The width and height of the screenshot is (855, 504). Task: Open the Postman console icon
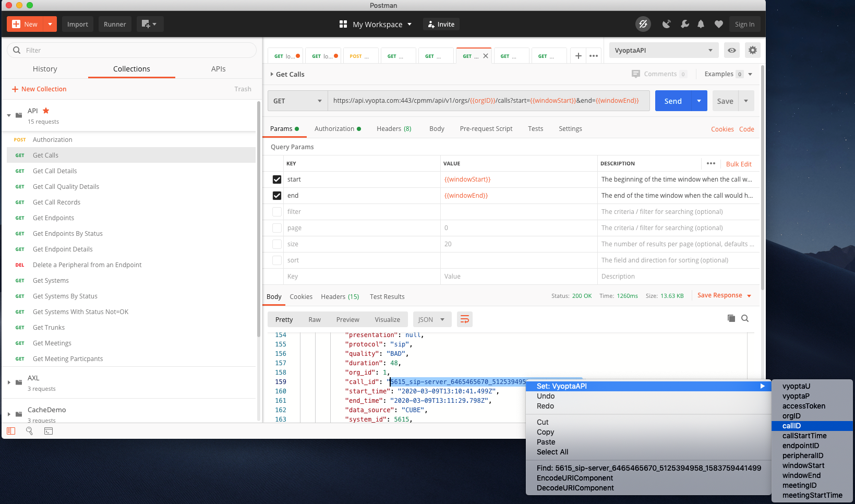[49, 431]
